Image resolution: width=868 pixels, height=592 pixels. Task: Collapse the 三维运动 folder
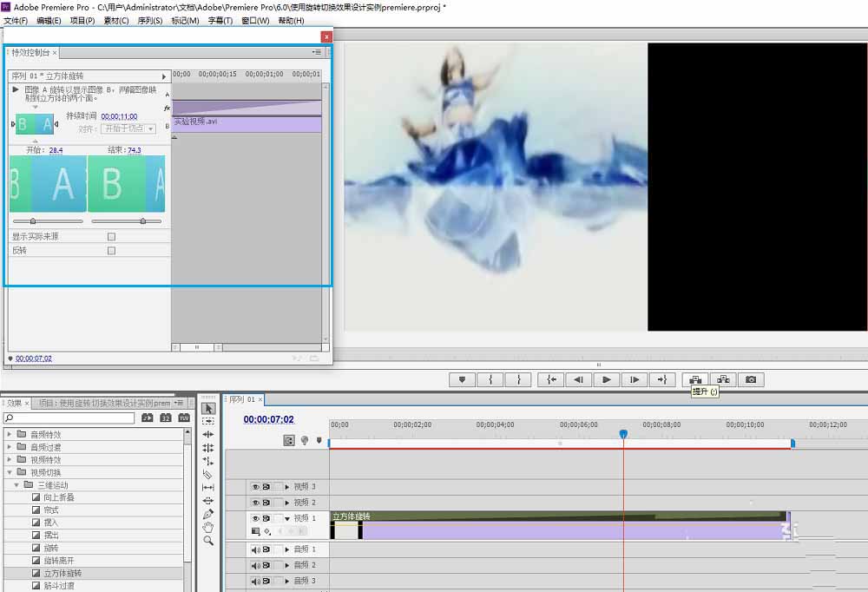[16, 484]
